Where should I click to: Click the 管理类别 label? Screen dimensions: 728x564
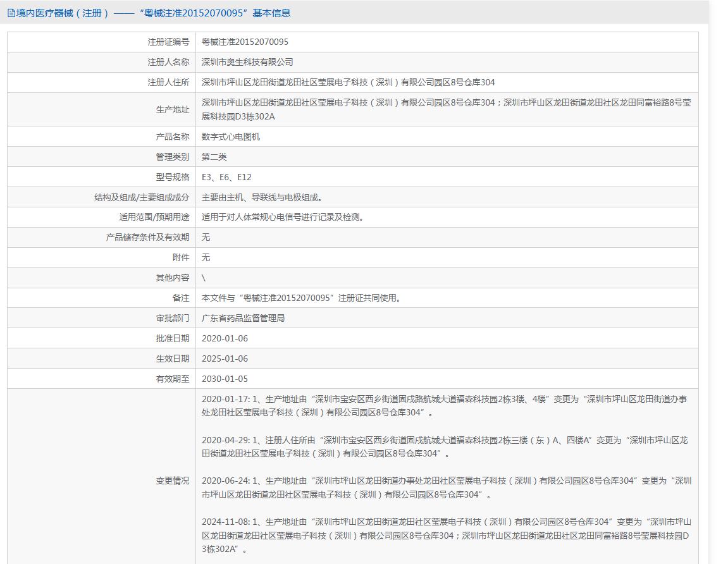coord(173,157)
